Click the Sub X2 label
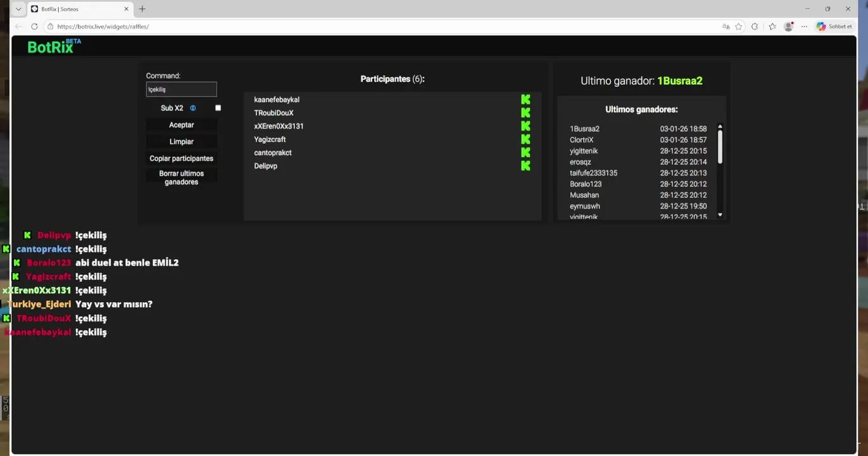This screenshot has width=868, height=456. [172, 108]
